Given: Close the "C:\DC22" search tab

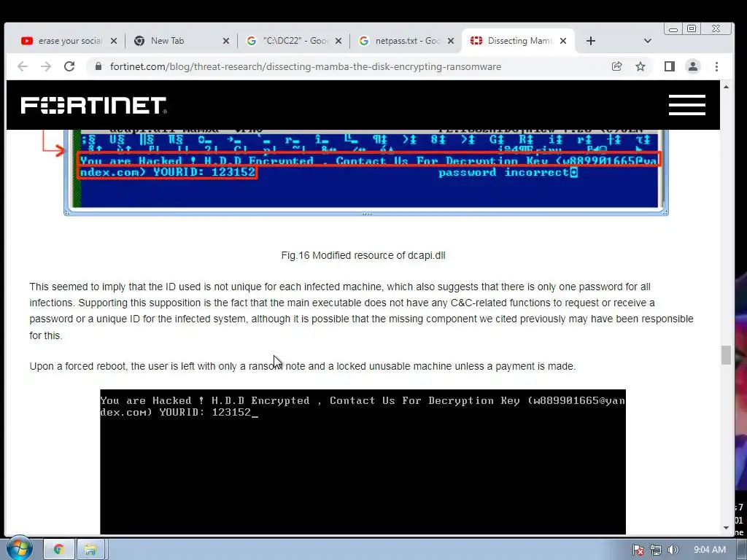Looking at the screenshot, I should (338, 41).
